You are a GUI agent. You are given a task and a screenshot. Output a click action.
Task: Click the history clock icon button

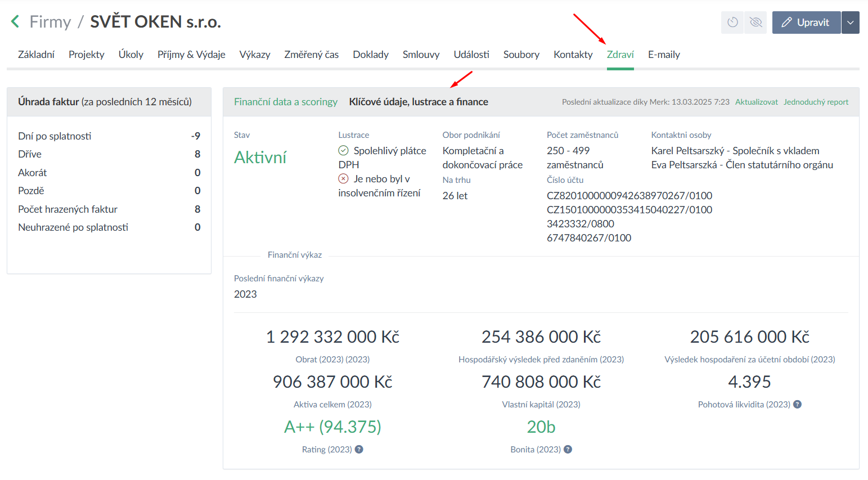(732, 23)
